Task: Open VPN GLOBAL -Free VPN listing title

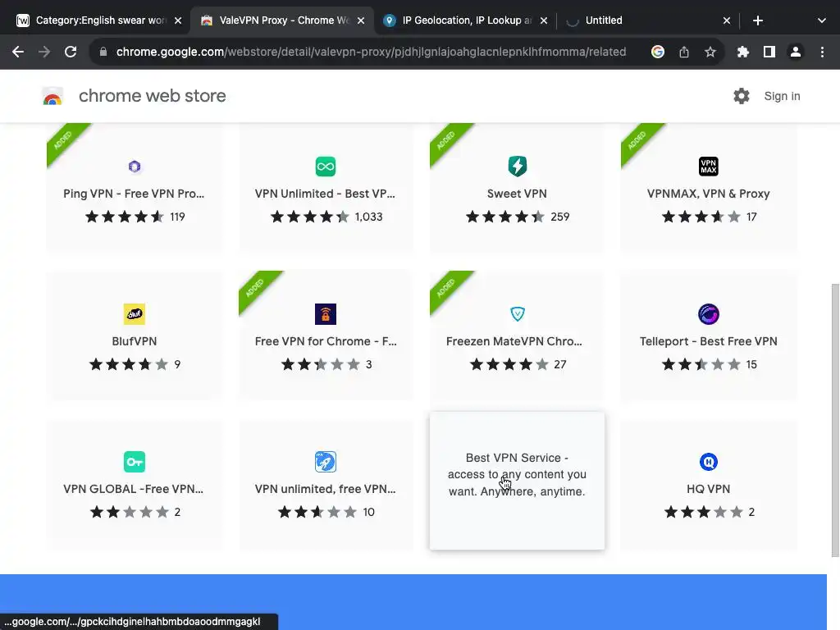Action: 134,489
